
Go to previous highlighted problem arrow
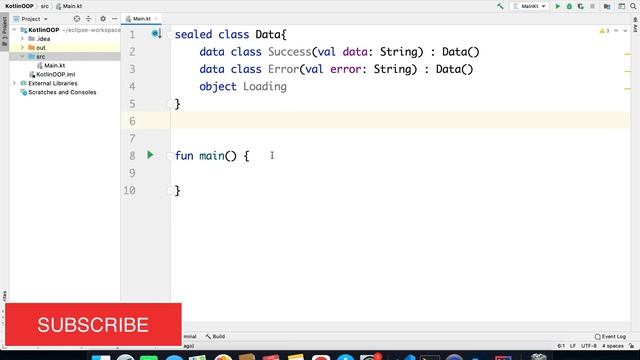pos(616,31)
